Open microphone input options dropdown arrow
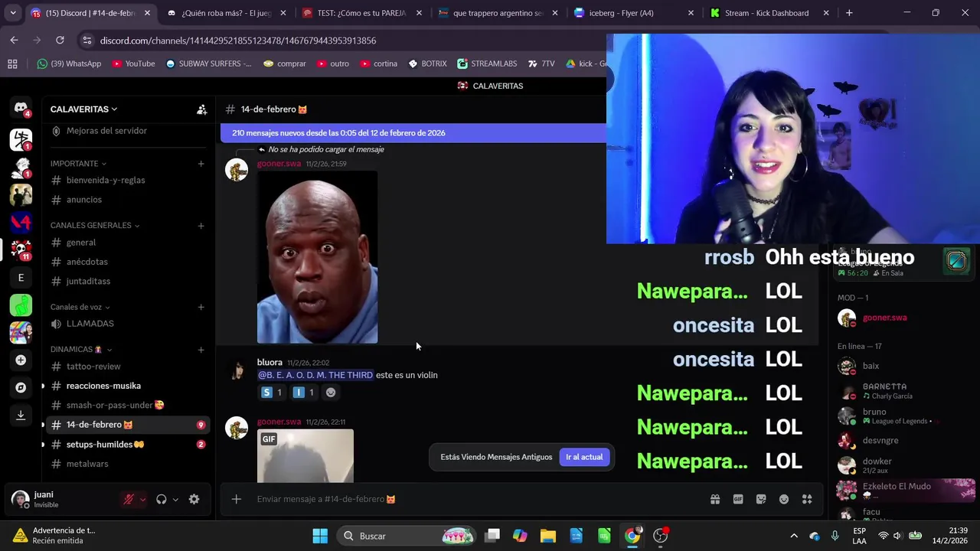The height and width of the screenshot is (551, 980). 142,500
